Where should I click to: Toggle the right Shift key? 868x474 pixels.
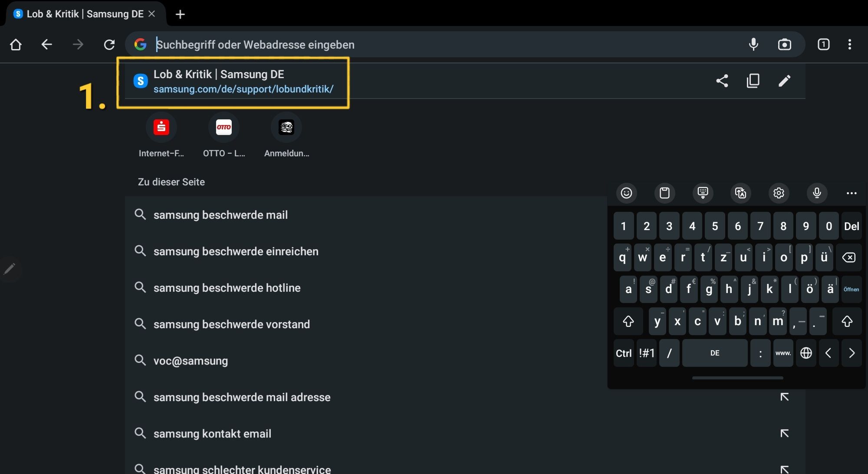(x=847, y=321)
